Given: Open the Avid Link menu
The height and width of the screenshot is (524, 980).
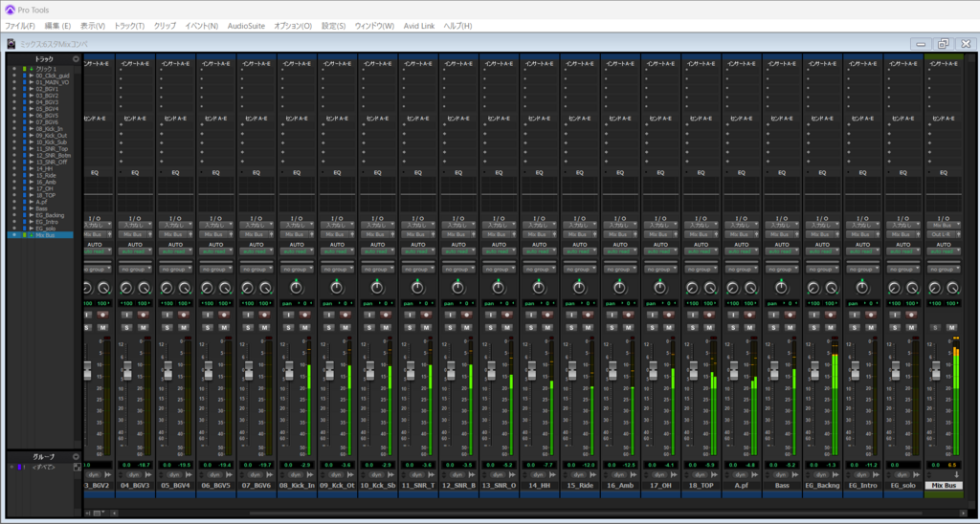Looking at the screenshot, I should 420,25.
